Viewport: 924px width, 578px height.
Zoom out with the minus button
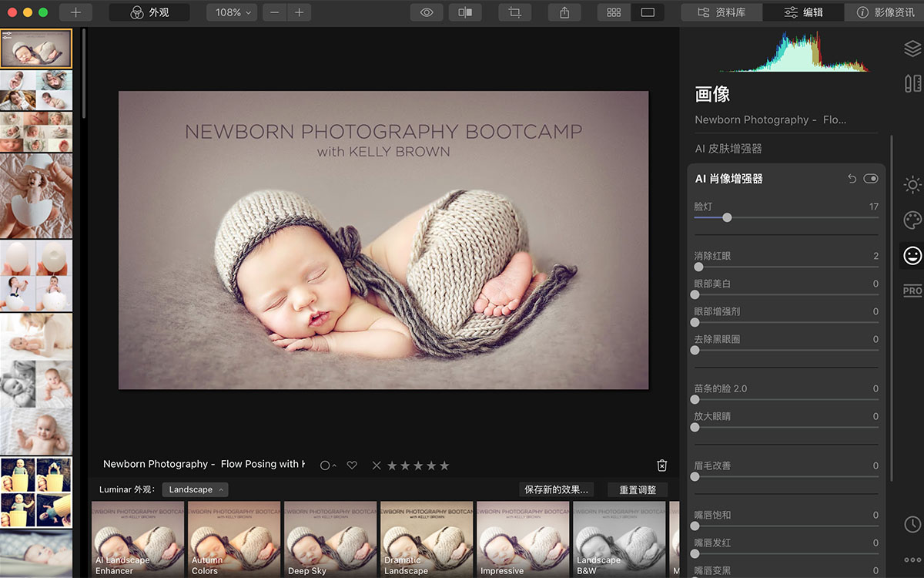click(x=274, y=12)
